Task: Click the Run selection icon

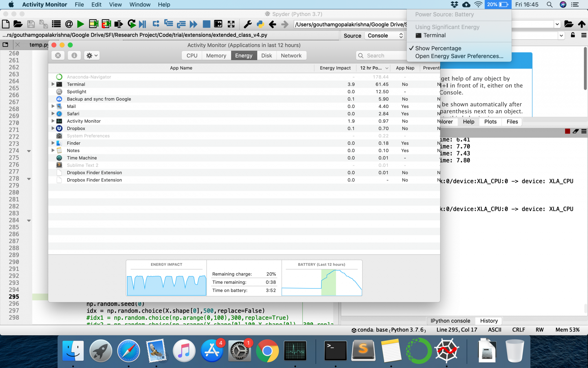Action: tap(118, 24)
